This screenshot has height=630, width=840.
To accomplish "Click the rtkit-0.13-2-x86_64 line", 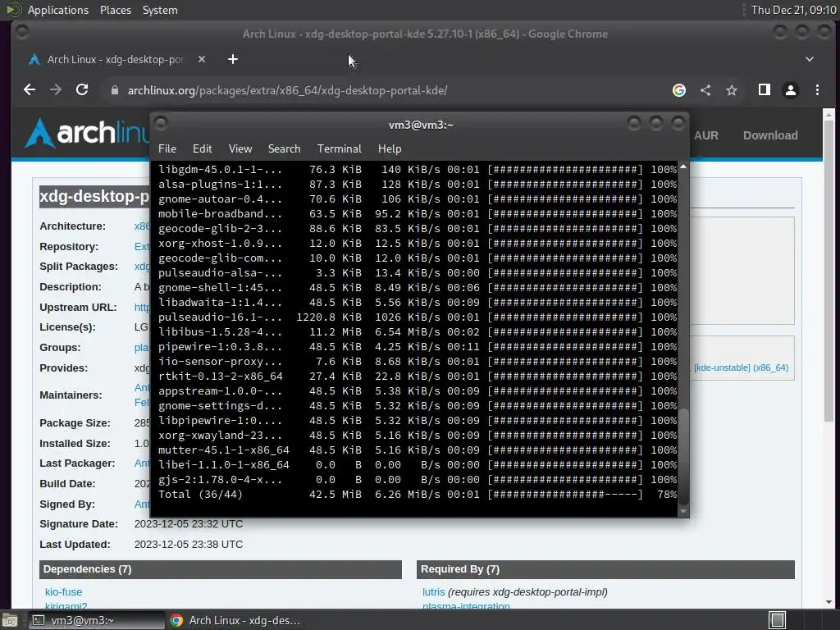I will [x=418, y=376].
